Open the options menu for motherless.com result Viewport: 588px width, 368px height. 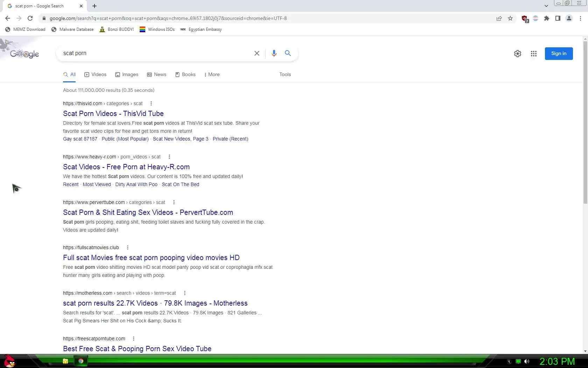[x=185, y=293]
